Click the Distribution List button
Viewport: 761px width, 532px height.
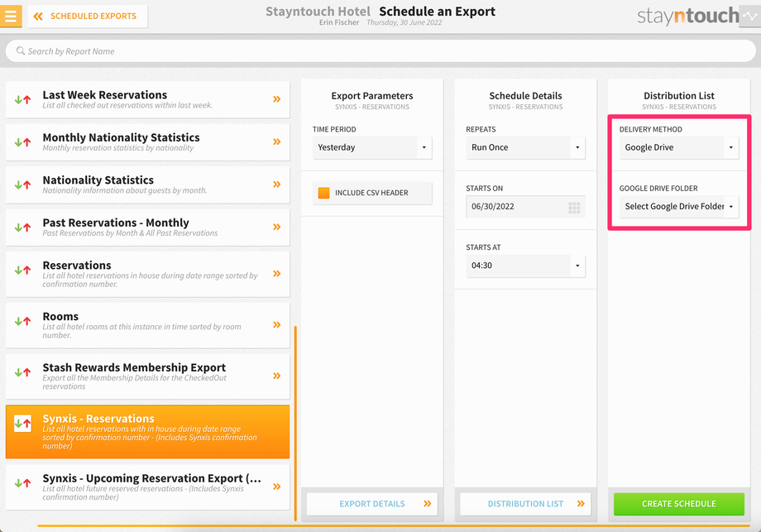525,504
